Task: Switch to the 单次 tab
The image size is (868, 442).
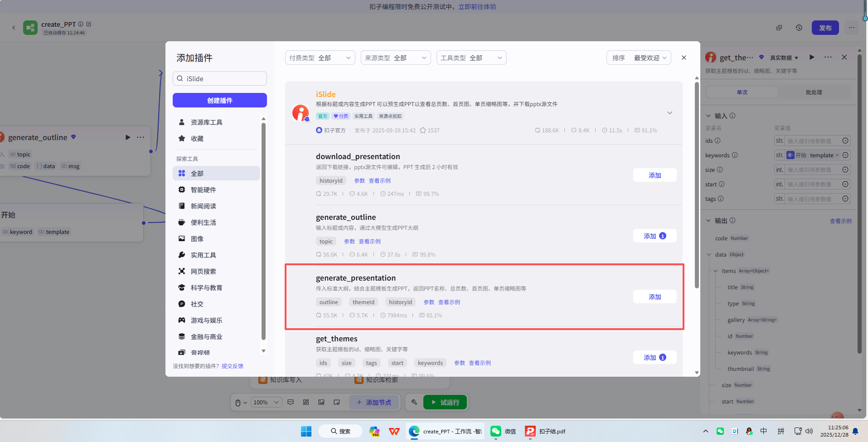Action: 742,92
